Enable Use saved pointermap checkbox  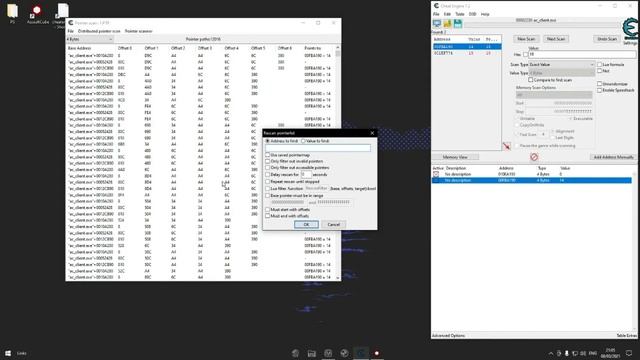coord(268,155)
